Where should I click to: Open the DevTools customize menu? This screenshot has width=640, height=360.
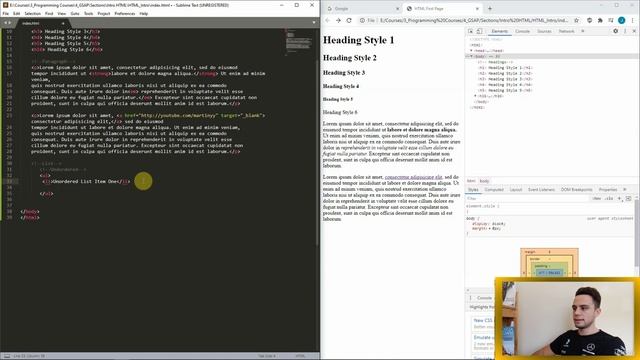click(625, 31)
